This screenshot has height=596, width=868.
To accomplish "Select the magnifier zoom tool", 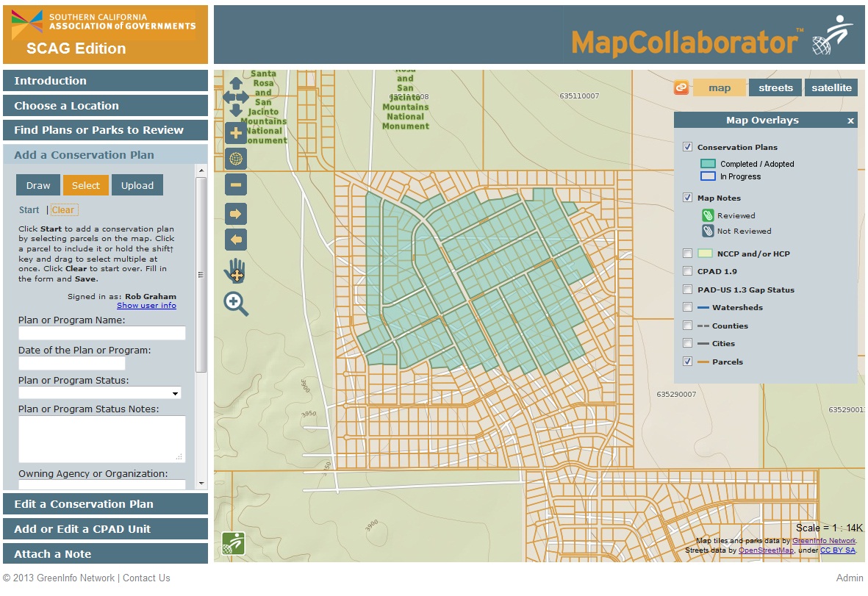I will (236, 304).
